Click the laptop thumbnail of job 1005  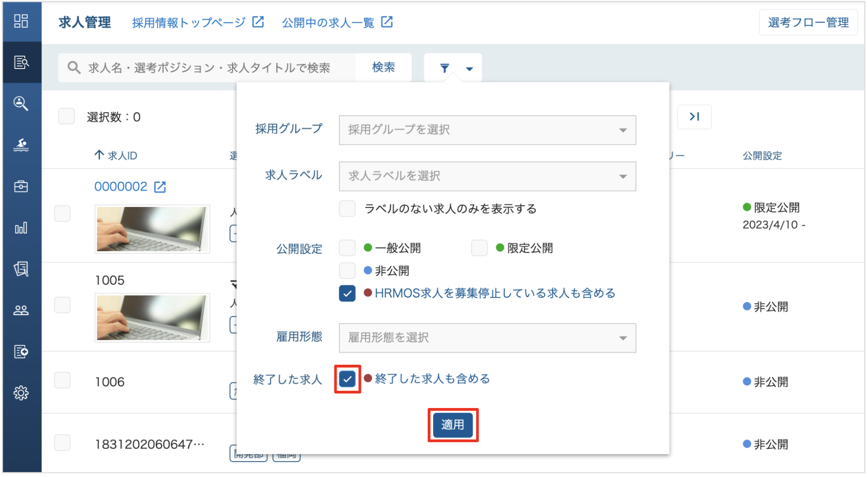click(x=153, y=318)
